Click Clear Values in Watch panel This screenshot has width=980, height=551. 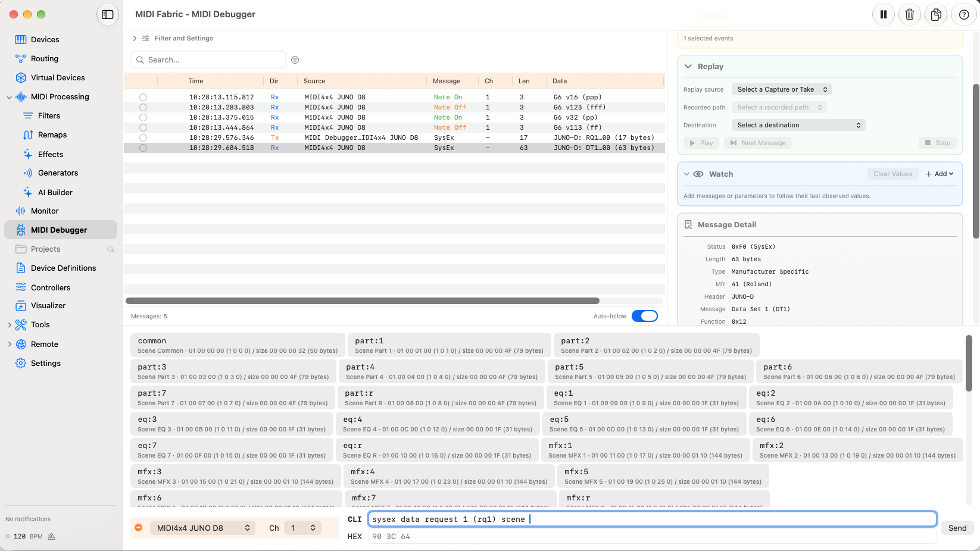click(x=892, y=174)
